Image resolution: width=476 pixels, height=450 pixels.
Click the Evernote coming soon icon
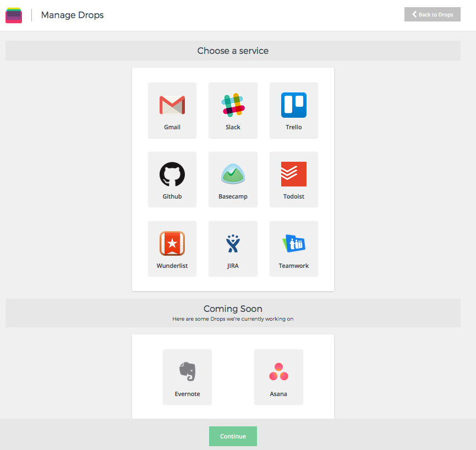(187, 371)
